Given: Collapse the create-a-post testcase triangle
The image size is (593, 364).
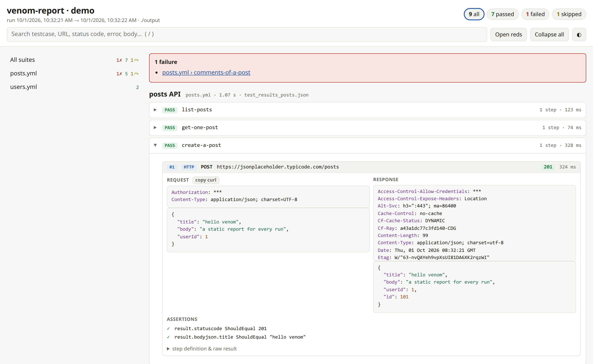Looking at the screenshot, I should pos(155,145).
